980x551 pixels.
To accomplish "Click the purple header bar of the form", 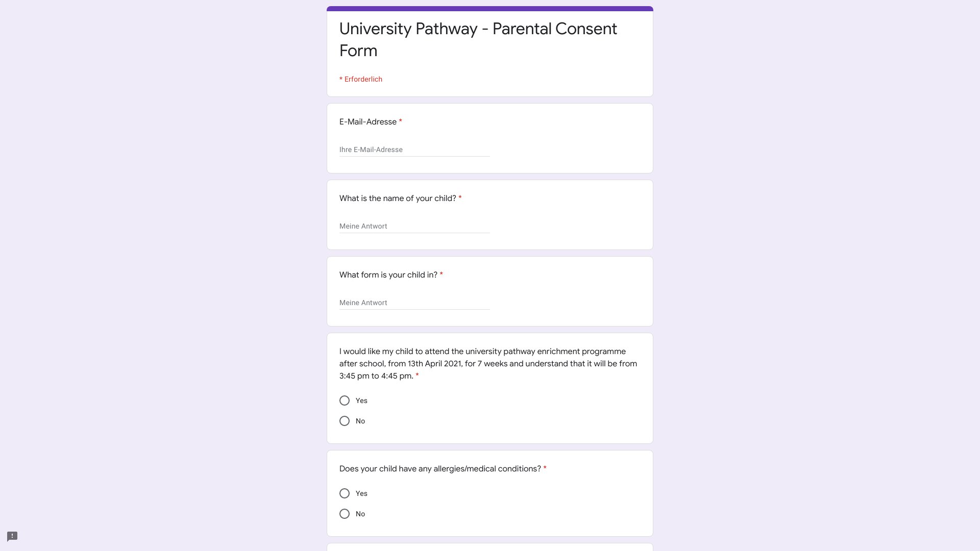I will click(490, 8).
